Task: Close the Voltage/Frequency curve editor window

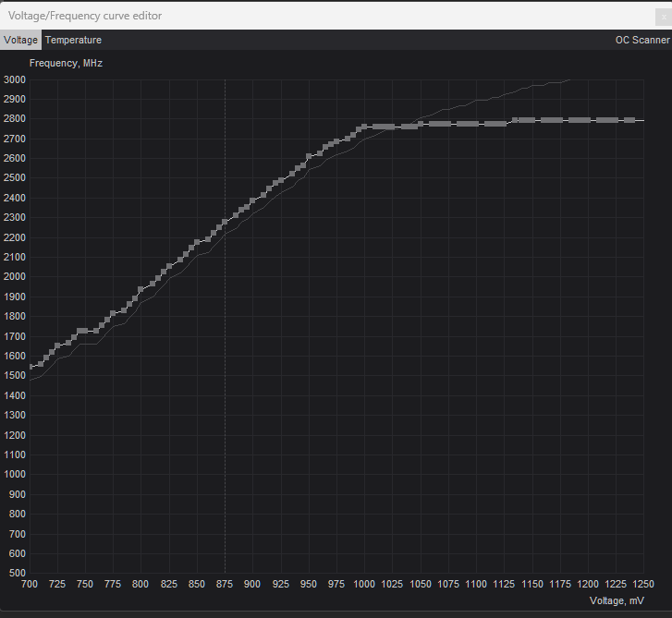Action: tap(659, 16)
